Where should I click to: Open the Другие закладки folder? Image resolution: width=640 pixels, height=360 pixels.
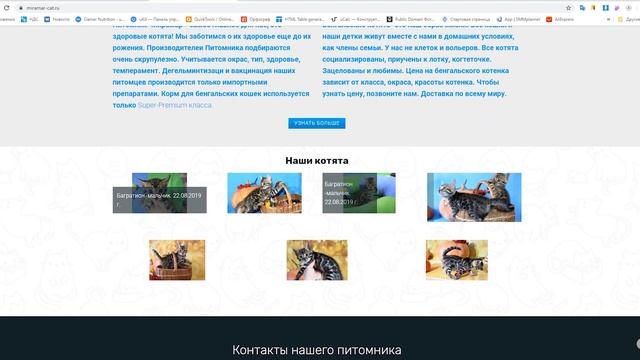[x=629, y=19]
